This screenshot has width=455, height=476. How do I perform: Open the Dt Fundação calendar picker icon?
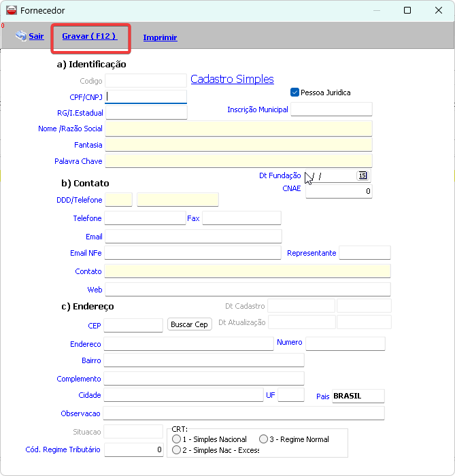pyautogui.click(x=363, y=175)
